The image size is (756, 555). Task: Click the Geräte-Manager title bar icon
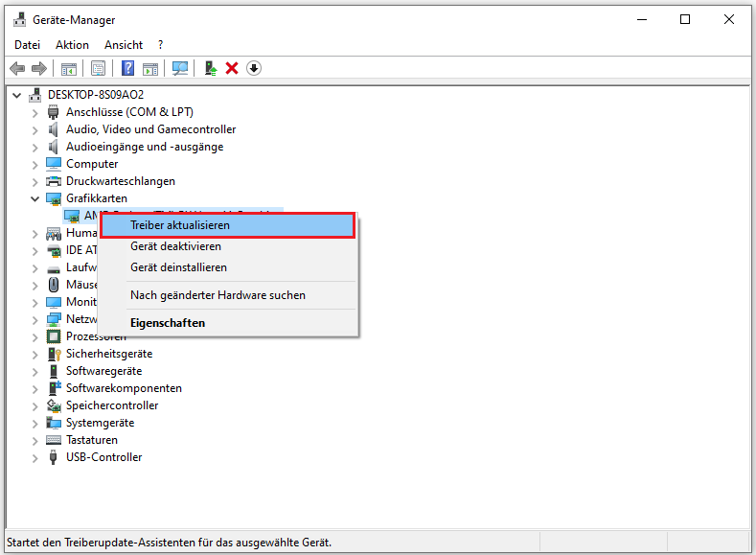(x=20, y=20)
